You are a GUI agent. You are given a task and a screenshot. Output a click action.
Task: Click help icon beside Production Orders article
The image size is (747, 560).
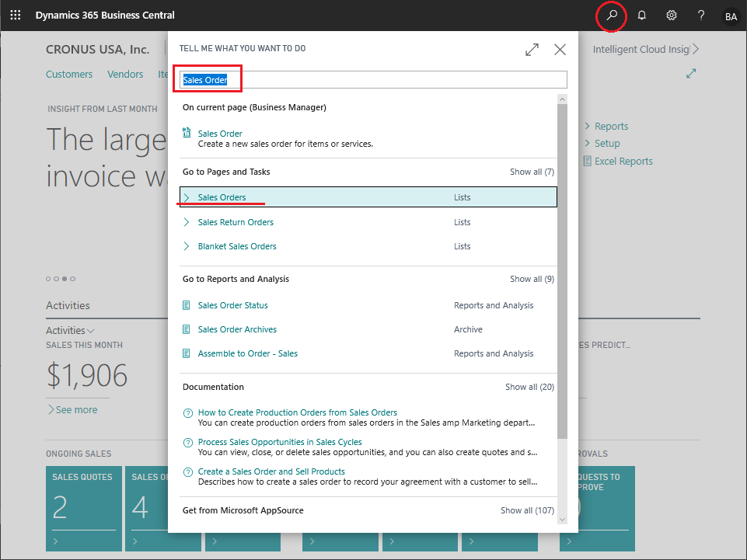click(x=188, y=413)
